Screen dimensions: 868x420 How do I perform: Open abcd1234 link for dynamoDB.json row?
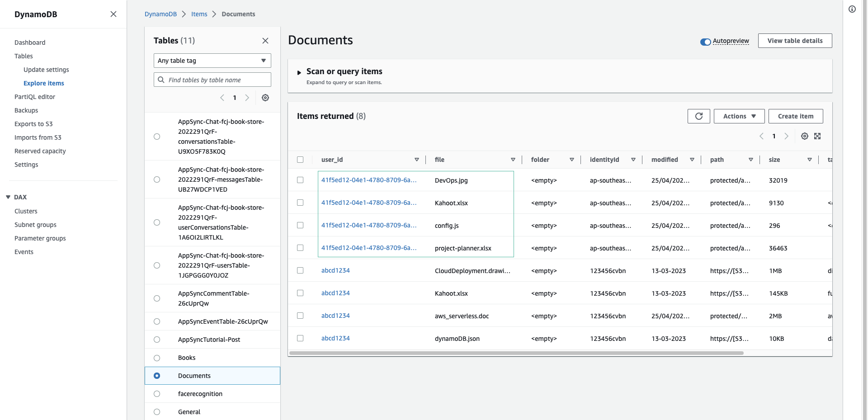coord(335,338)
